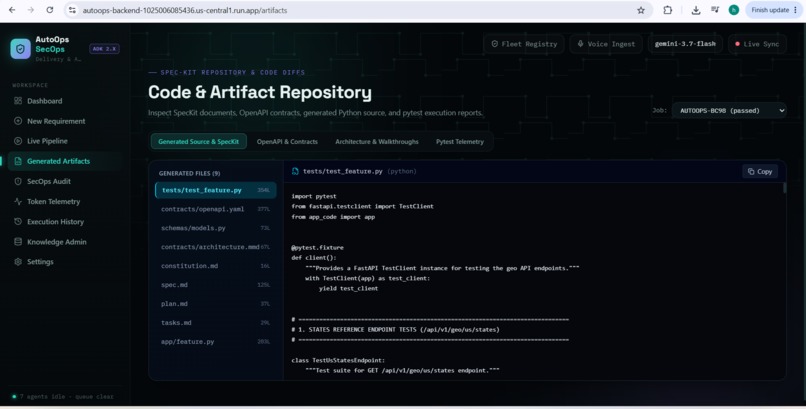Click the 'Code & Artifact Repository' heading
806x409 pixels.
click(x=260, y=92)
